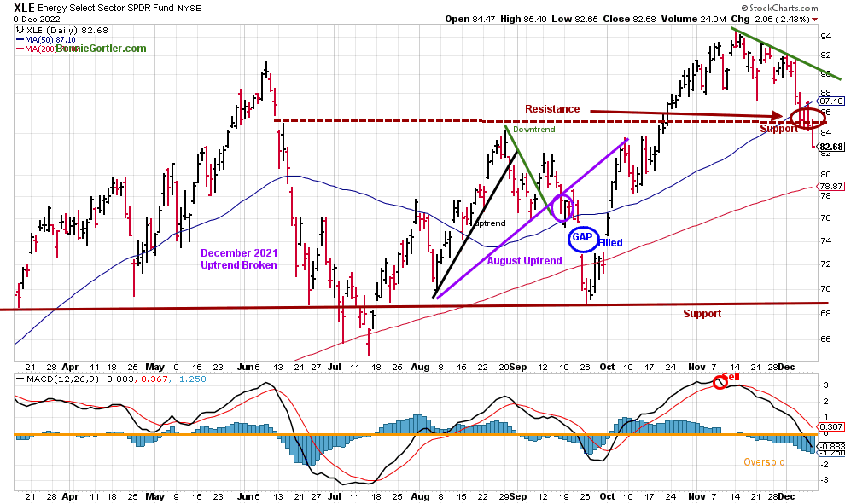
Task: Click the 9-Dec-2022 chart date
Action: tap(37, 20)
